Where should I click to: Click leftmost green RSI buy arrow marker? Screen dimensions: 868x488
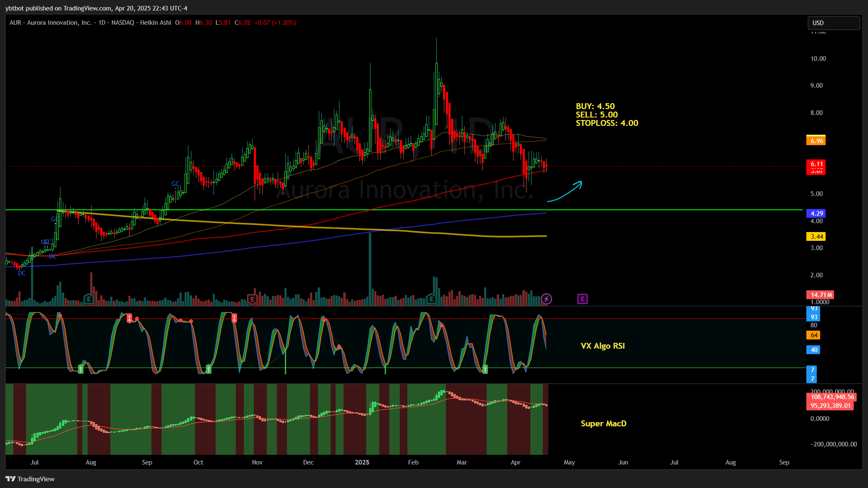pos(81,369)
